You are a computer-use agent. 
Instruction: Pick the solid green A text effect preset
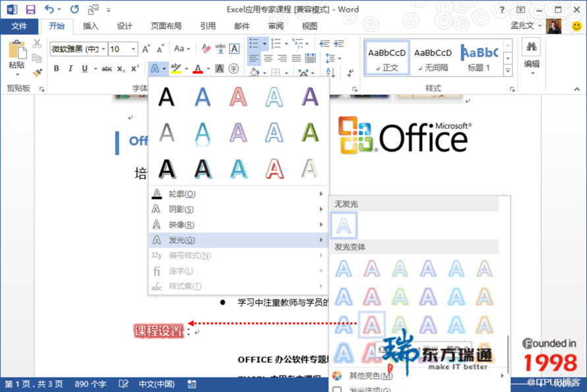coord(310,132)
